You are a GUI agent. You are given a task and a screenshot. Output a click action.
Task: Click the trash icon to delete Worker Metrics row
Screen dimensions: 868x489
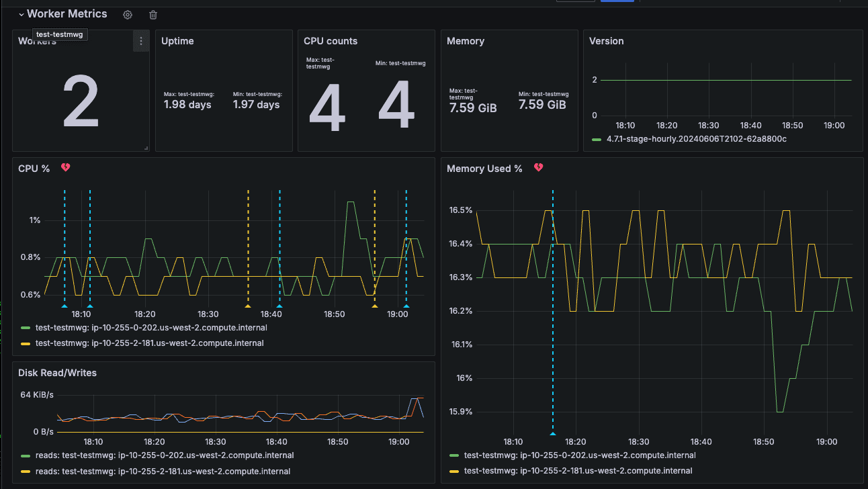click(x=153, y=15)
